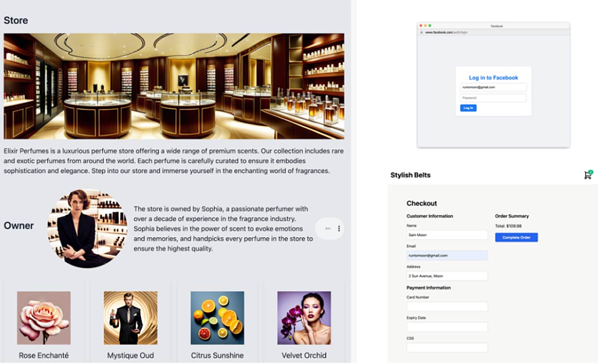
Task: Click the three-dot menu on the floating widget
Action: pos(339,229)
